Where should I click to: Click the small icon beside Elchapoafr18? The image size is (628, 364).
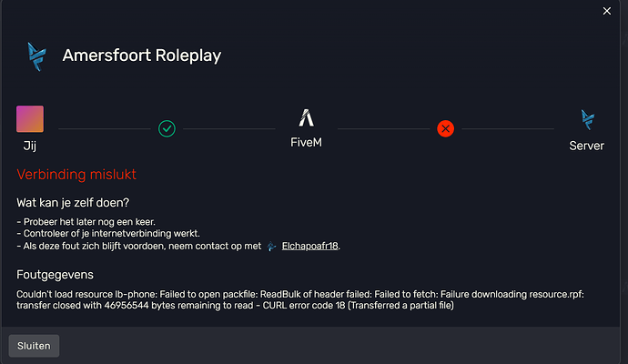tap(272, 247)
